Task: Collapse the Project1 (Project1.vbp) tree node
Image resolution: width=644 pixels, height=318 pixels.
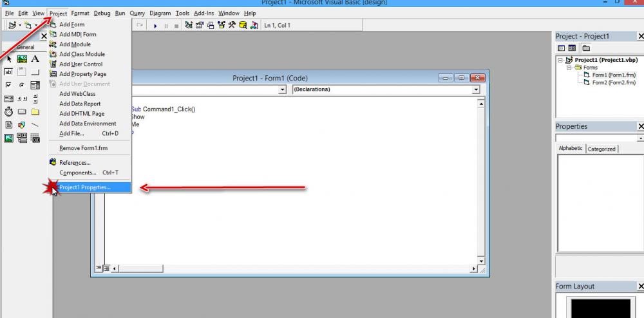Action: pos(561,60)
